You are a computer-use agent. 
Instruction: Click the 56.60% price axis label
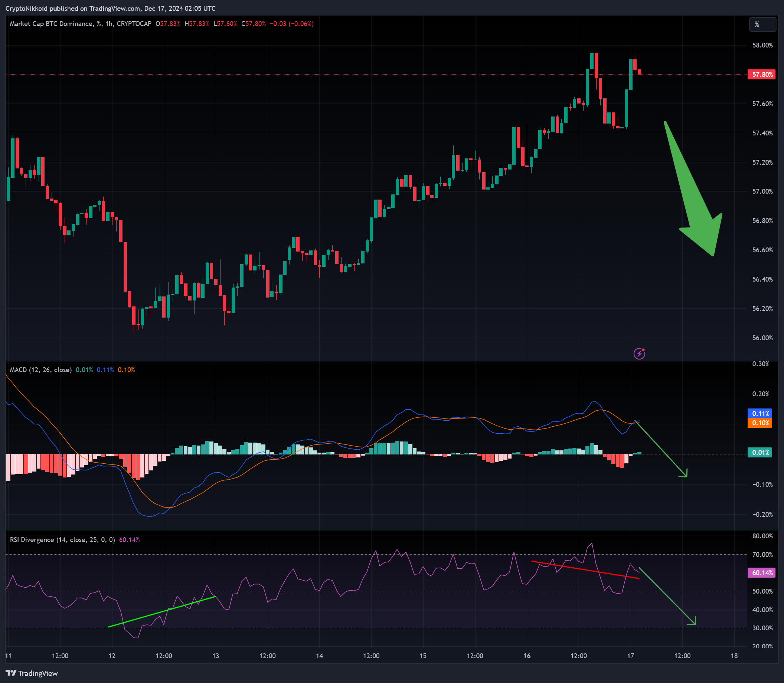coord(762,250)
